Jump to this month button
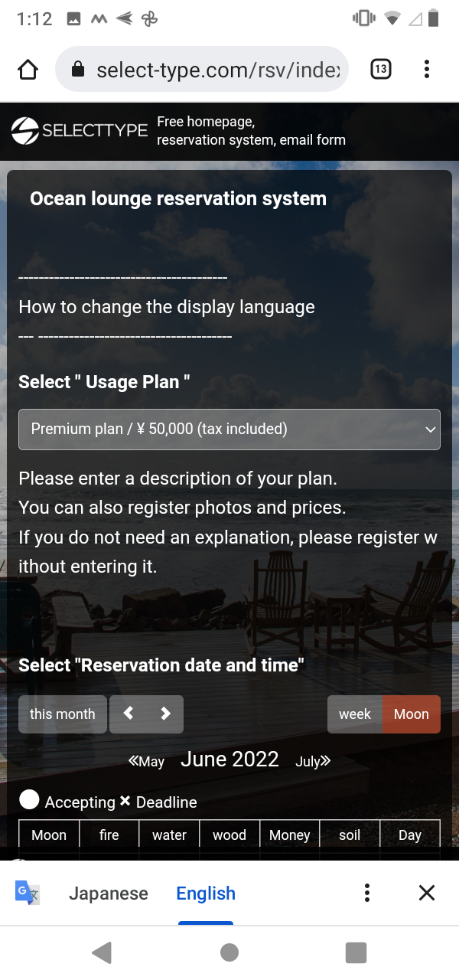 point(63,714)
